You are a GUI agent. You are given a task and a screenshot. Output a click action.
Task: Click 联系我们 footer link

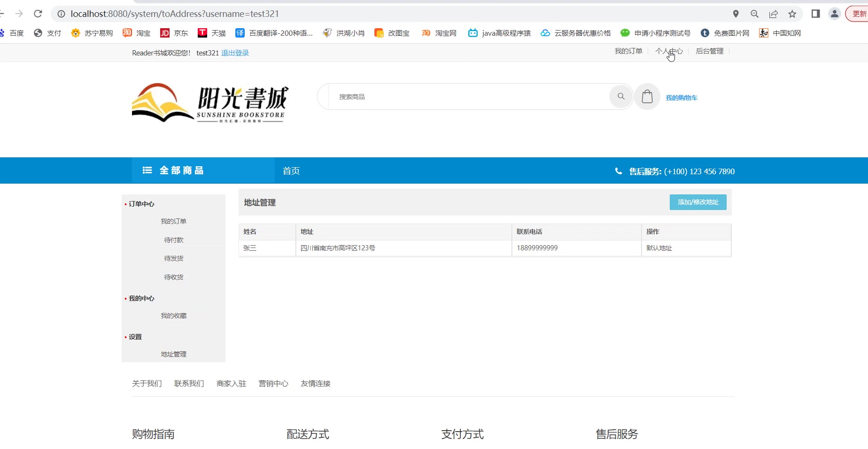click(x=189, y=384)
